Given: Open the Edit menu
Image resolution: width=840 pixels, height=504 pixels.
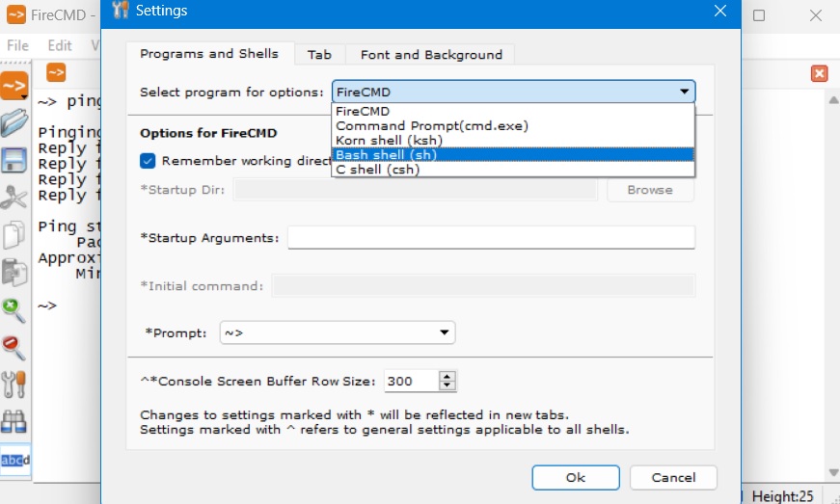Looking at the screenshot, I should click(60, 45).
